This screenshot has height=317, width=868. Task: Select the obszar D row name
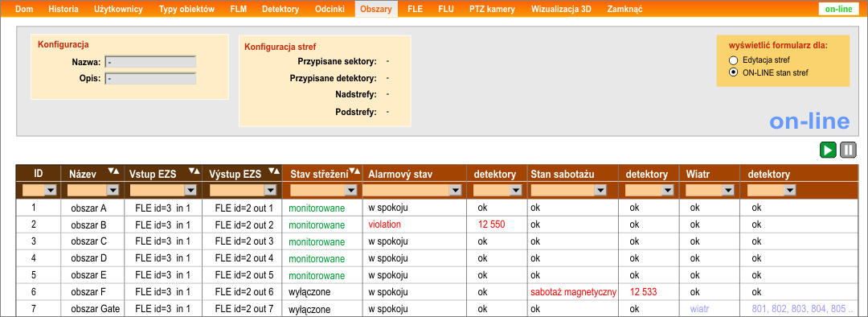(x=88, y=258)
